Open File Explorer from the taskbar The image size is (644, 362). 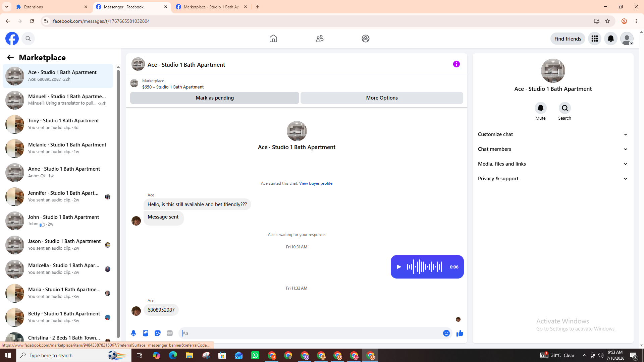pyautogui.click(x=190, y=355)
